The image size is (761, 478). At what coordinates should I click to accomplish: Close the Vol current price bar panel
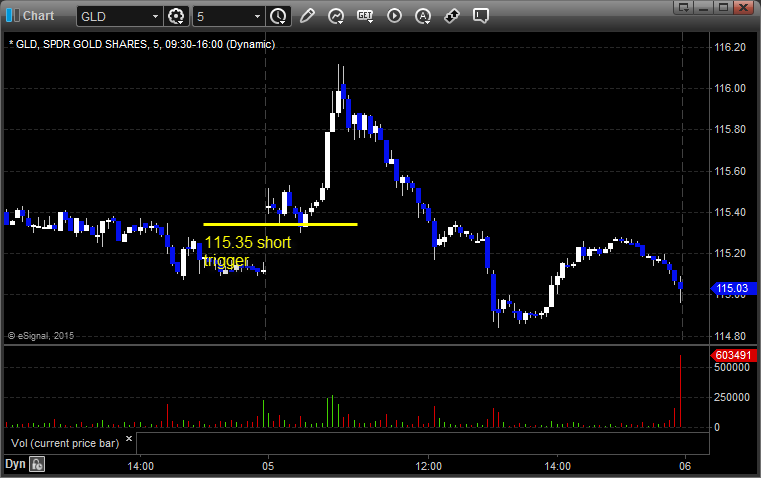tap(129, 439)
